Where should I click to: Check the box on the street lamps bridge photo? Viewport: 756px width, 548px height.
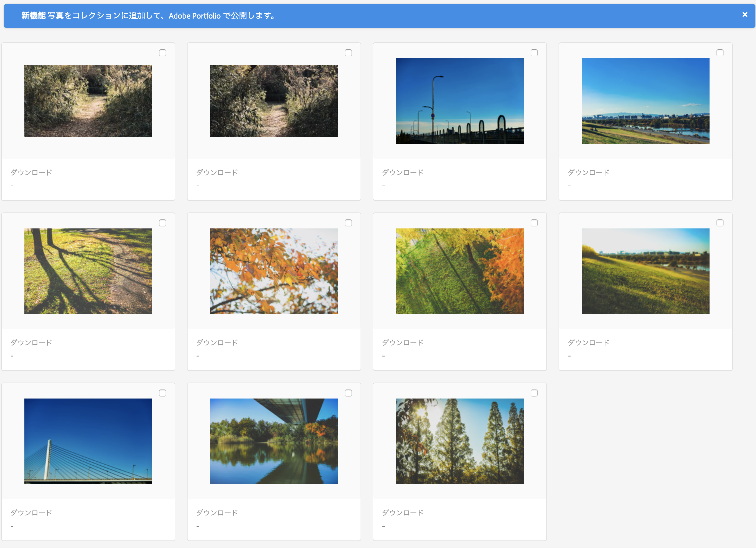click(x=534, y=53)
